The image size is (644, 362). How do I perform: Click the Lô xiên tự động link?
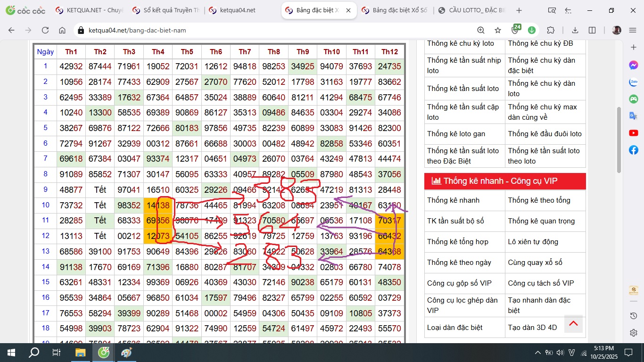tap(533, 242)
